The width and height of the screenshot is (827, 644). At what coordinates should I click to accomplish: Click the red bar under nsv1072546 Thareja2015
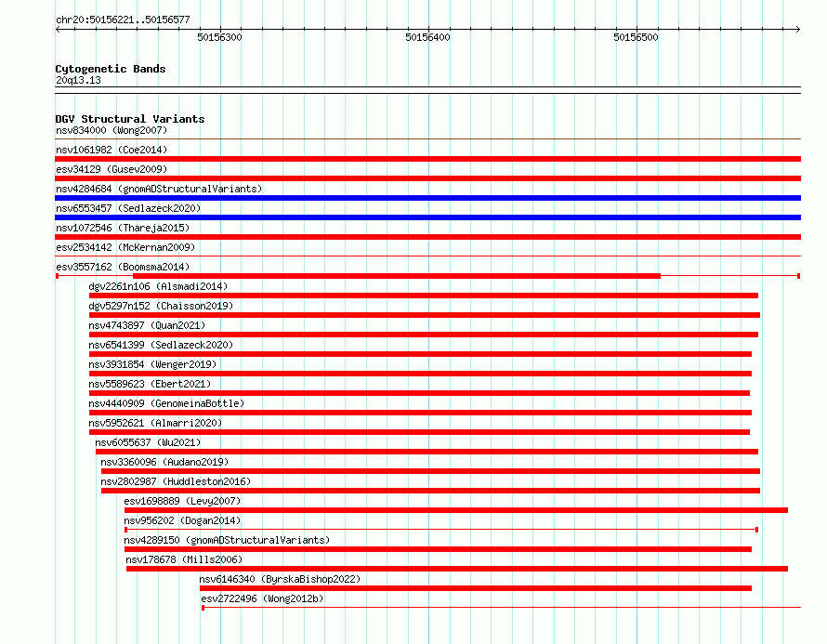pyautogui.click(x=427, y=237)
